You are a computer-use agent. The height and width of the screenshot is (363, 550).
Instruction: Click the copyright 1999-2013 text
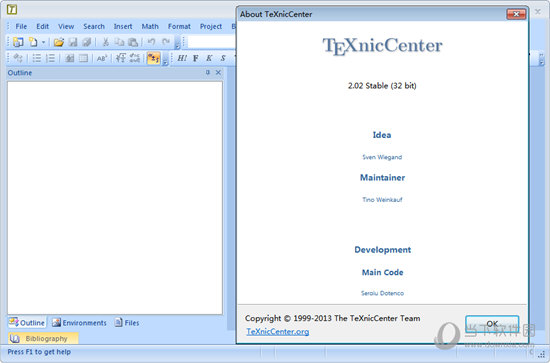[332, 318]
